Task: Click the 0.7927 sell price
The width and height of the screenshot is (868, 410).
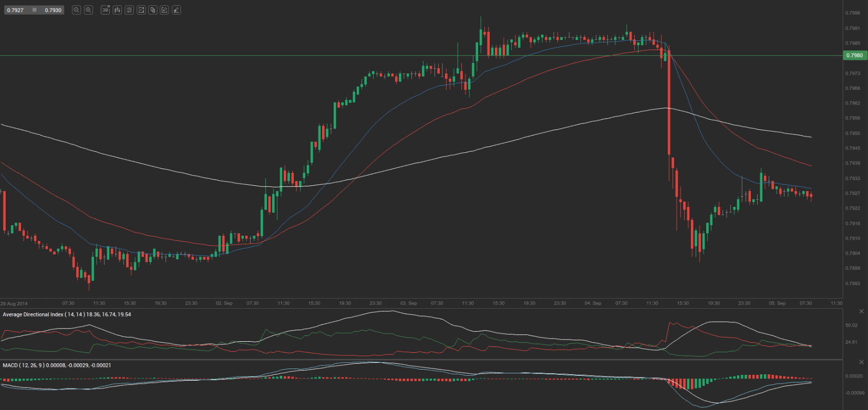Action: pyautogui.click(x=15, y=10)
